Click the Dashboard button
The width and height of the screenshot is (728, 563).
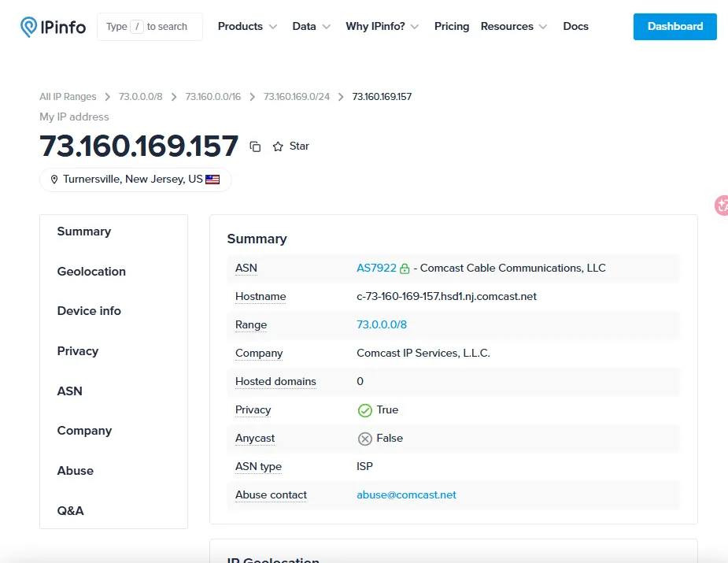pyautogui.click(x=674, y=26)
